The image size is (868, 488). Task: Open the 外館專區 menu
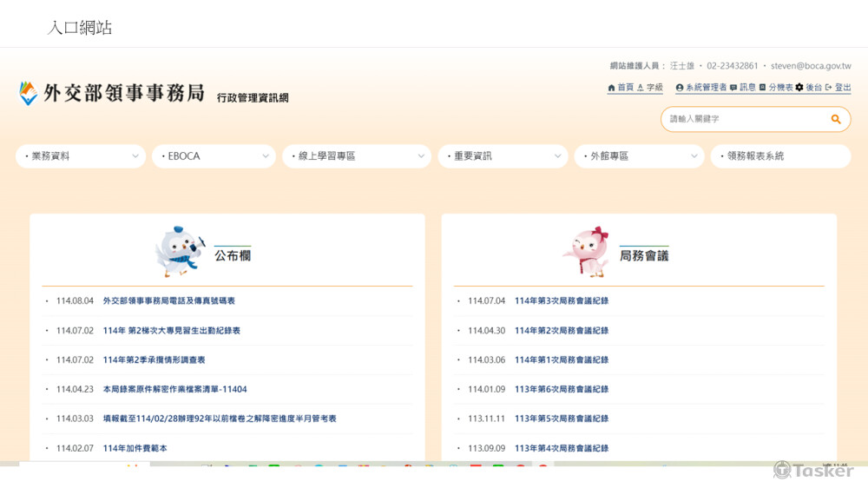[638, 156]
